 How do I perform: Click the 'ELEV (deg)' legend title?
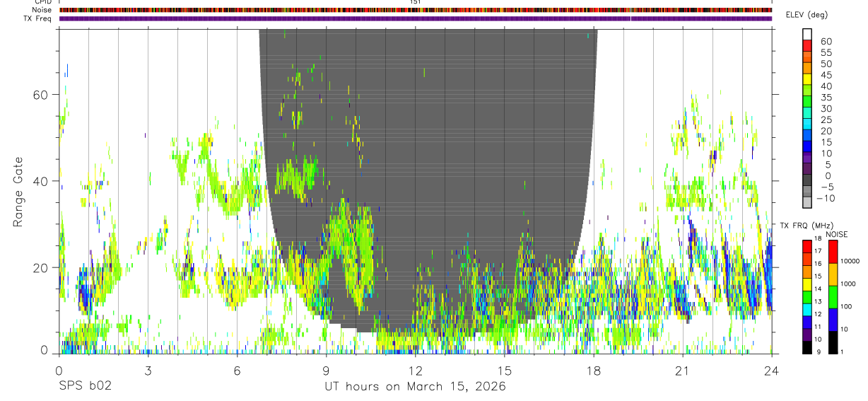[807, 15]
